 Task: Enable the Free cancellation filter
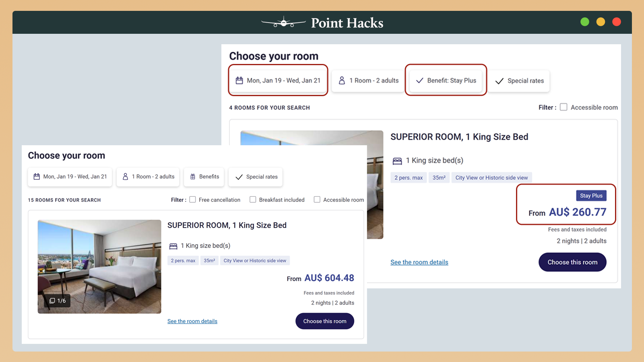click(x=193, y=200)
